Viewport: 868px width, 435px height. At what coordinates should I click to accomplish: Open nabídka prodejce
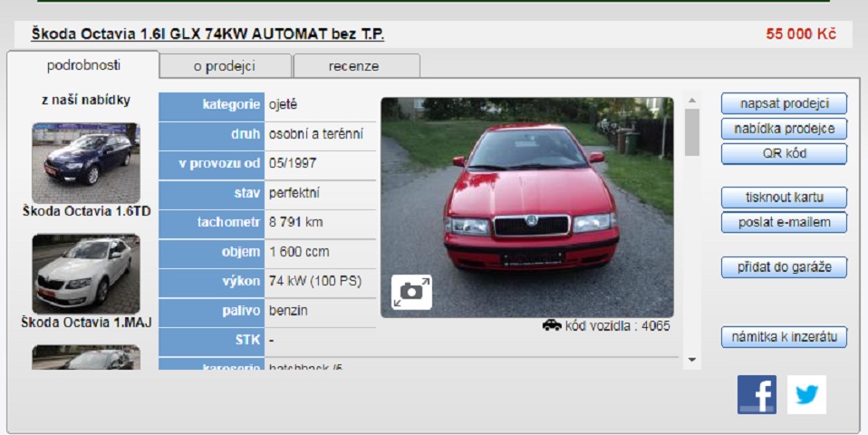coord(784,129)
